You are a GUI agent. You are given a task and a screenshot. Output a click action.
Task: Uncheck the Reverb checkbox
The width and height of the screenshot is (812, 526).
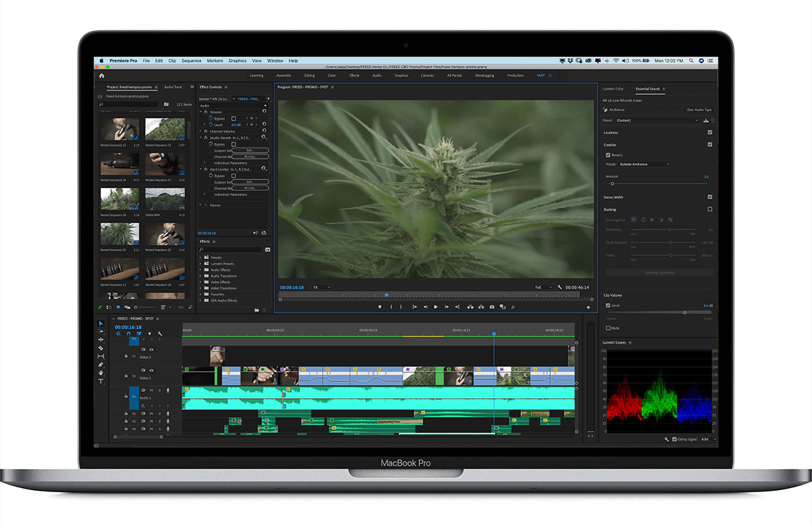[x=608, y=155]
